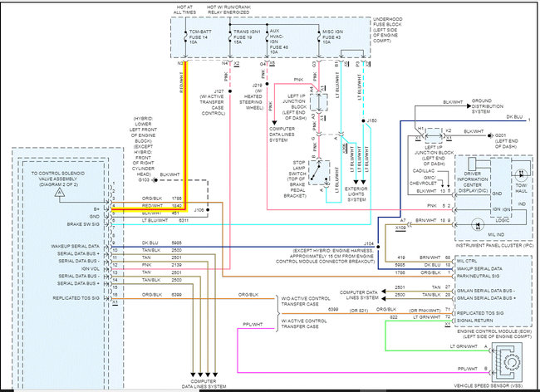The height and width of the screenshot is (392, 540).
Task: Click the '(OR 821)' circuit alternative
Action: (x=359, y=311)
